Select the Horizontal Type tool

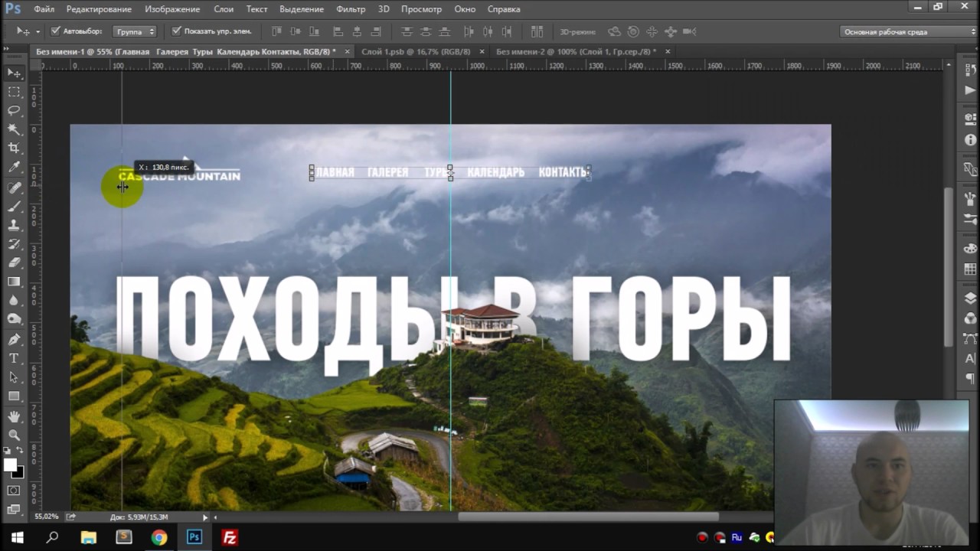14,358
